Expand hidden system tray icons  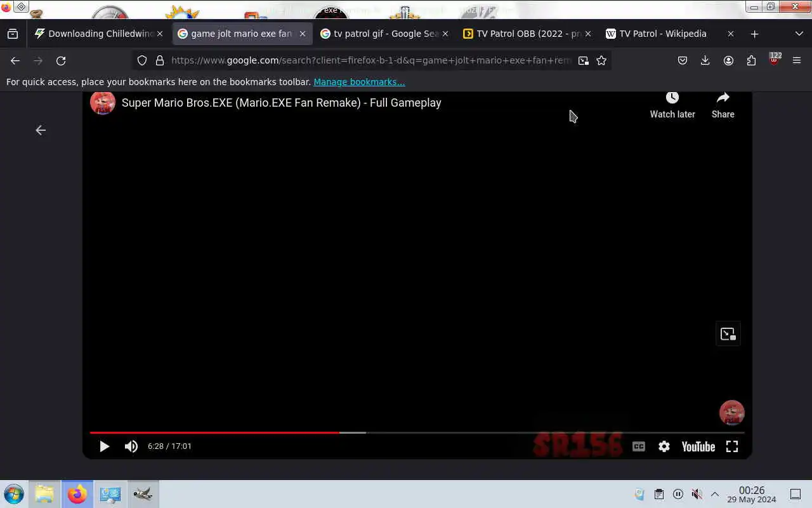(x=715, y=494)
